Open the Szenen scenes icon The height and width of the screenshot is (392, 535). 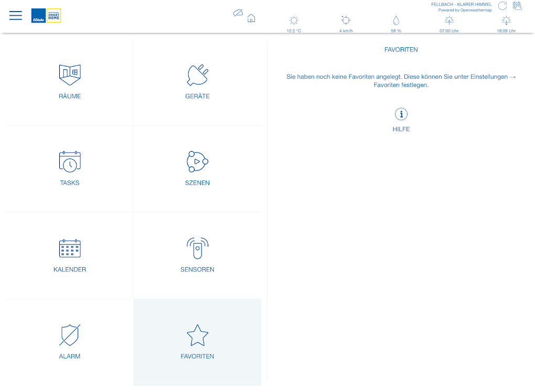pyautogui.click(x=197, y=161)
